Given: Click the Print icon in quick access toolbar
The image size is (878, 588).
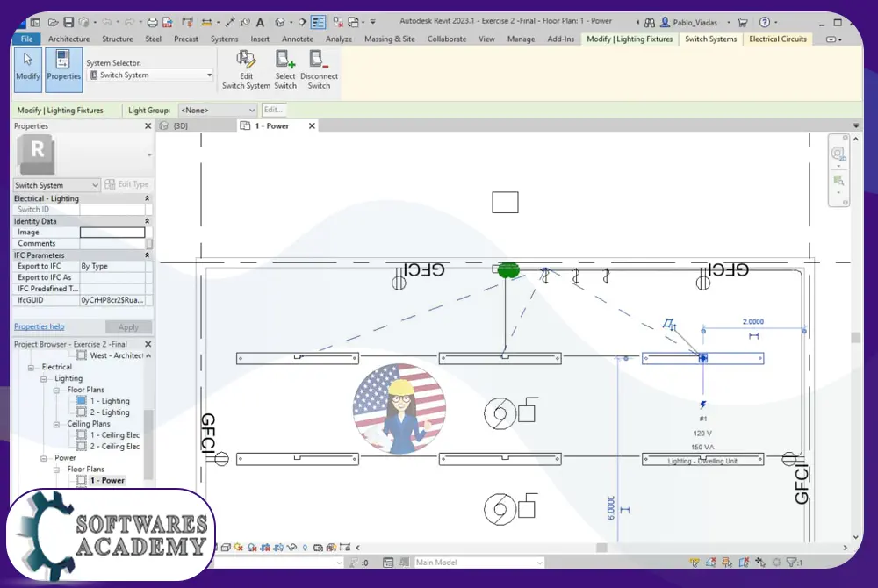Looking at the screenshot, I should [152, 22].
